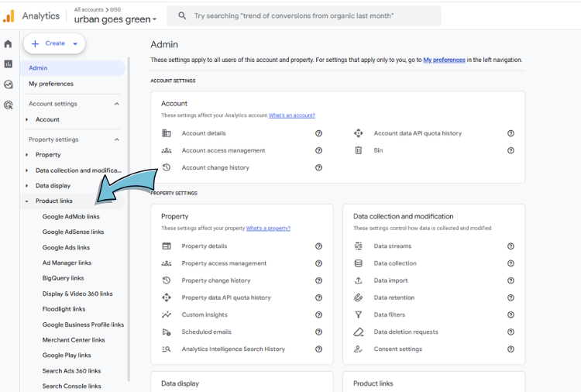Click the Account change history clock icon

(x=167, y=167)
